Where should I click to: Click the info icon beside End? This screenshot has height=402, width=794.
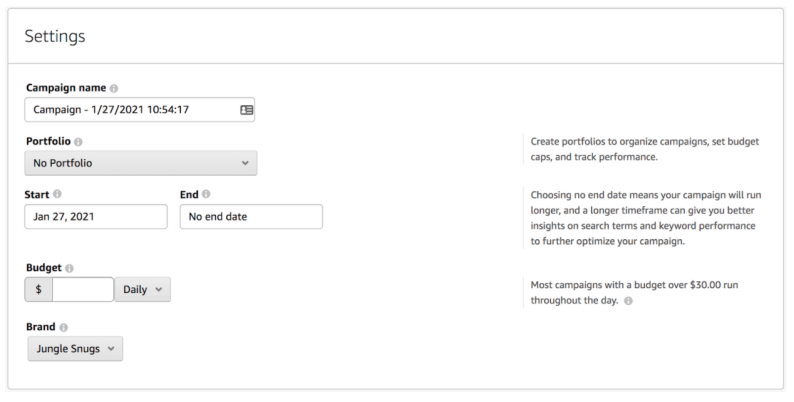pyautogui.click(x=206, y=194)
